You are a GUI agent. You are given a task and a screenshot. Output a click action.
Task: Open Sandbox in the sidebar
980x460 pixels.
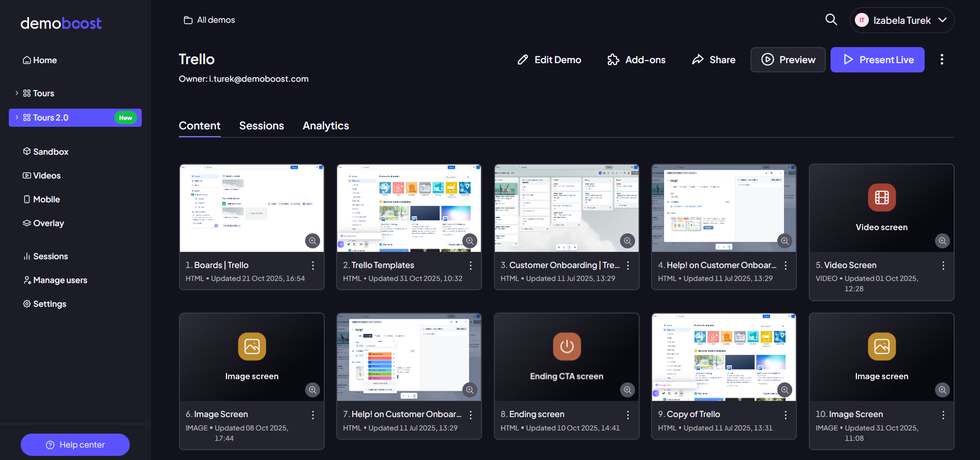pyautogui.click(x=46, y=152)
